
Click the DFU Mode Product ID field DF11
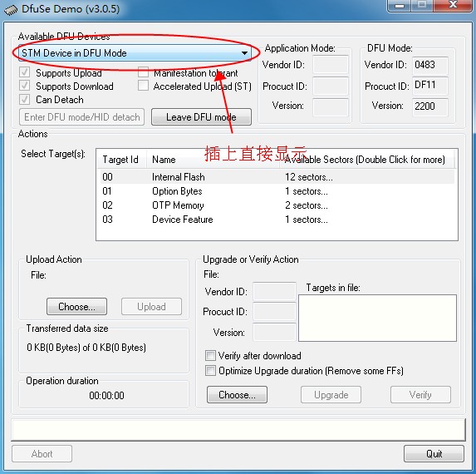tap(429, 85)
